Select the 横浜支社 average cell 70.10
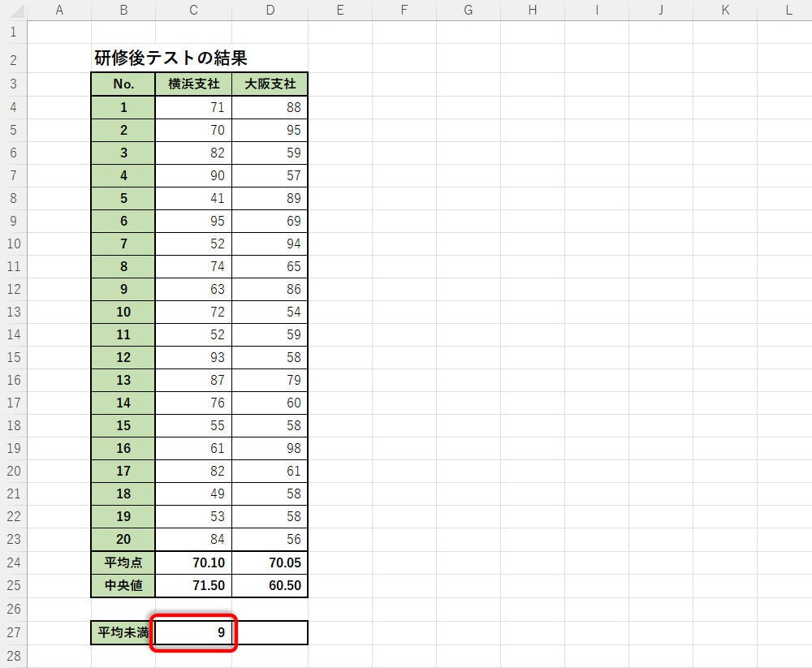 coord(193,562)
